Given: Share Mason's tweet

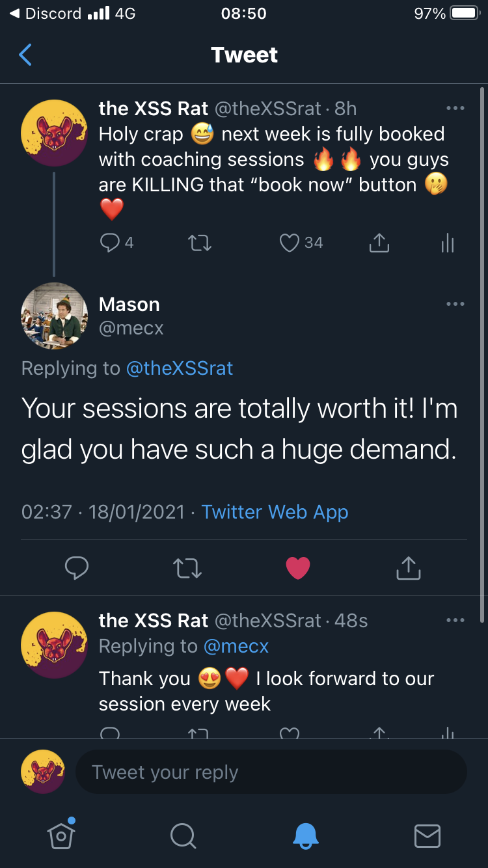Looking at the screenshot, I should [408, 567].
